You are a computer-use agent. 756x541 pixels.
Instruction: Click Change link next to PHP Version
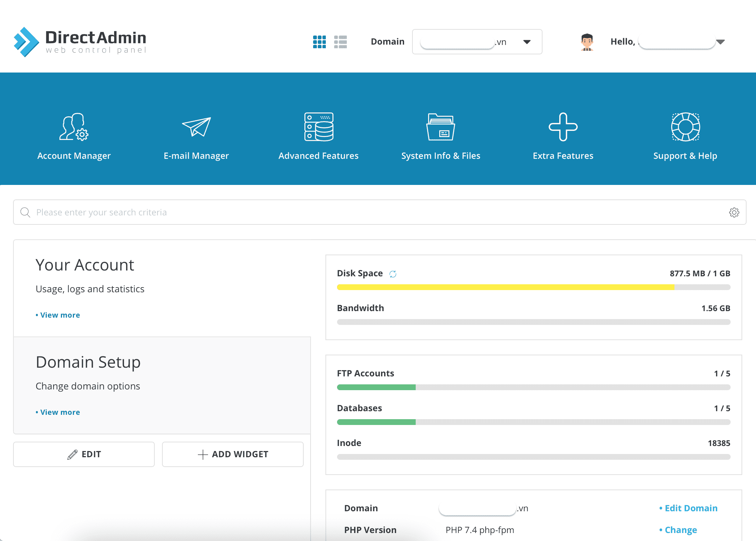[681, 530]
